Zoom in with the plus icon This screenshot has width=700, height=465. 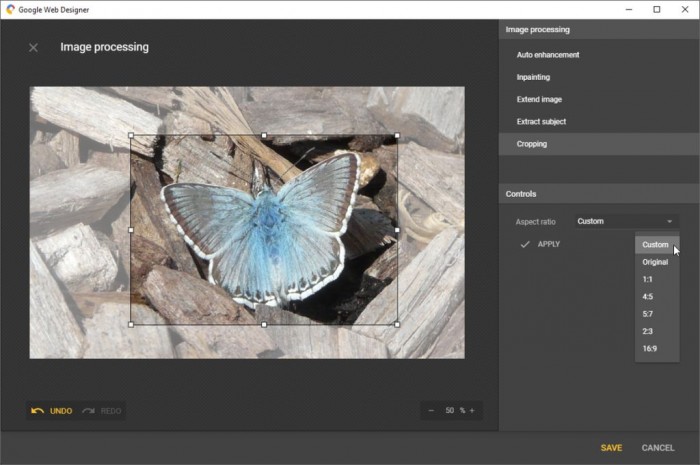point(472,411)
